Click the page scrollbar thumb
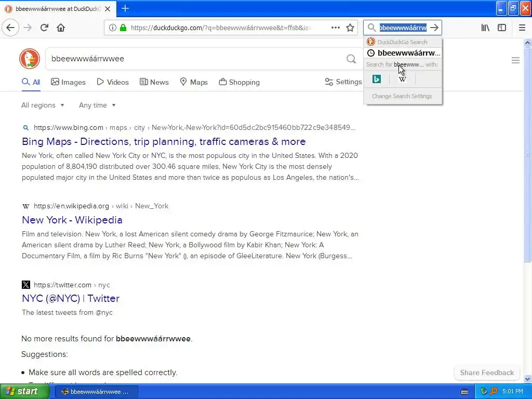The image size is (532, 399). point(527,154)
